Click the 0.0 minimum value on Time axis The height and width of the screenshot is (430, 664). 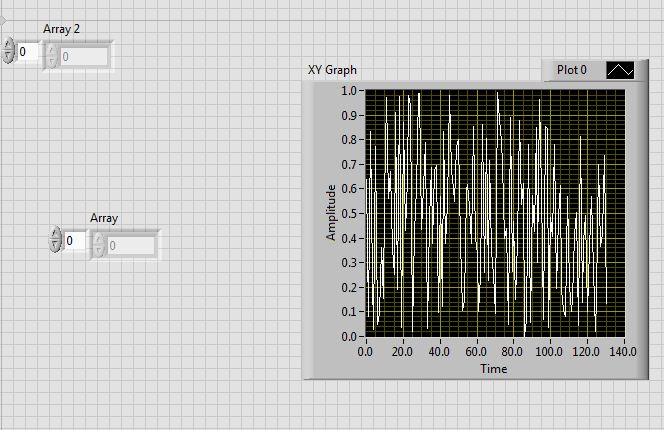[365, 352]
